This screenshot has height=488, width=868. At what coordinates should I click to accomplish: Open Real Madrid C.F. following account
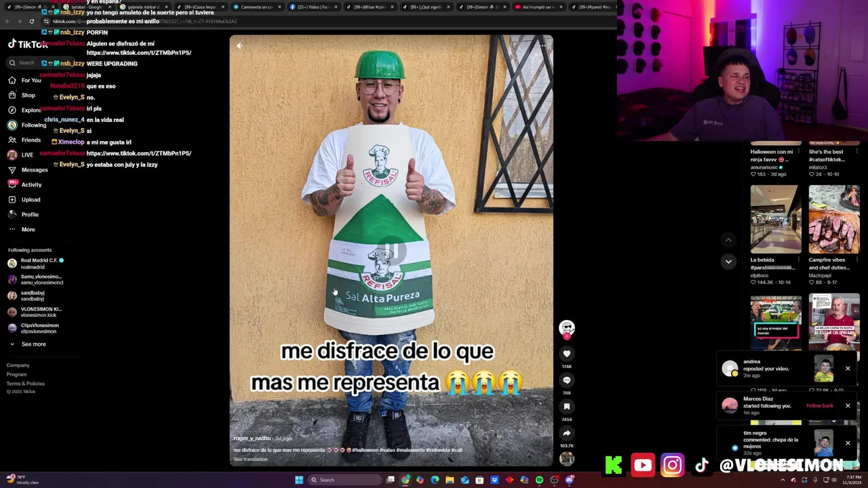36,263
